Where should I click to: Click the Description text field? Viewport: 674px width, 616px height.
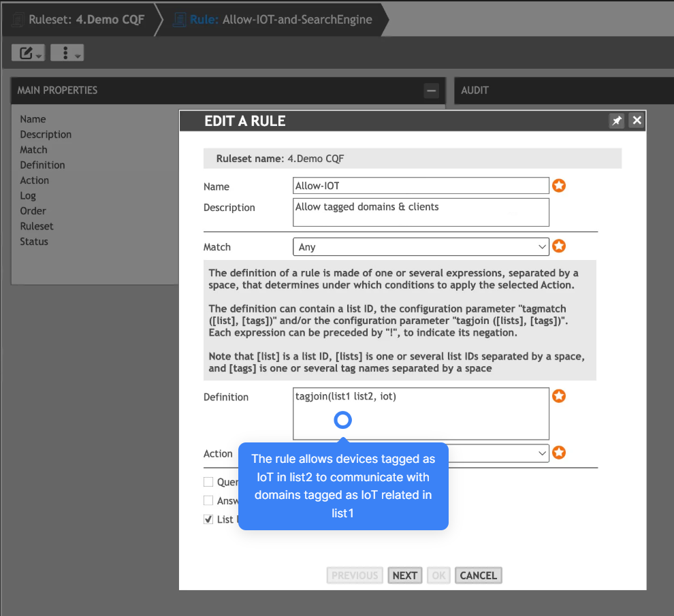[x=420, y=212]
